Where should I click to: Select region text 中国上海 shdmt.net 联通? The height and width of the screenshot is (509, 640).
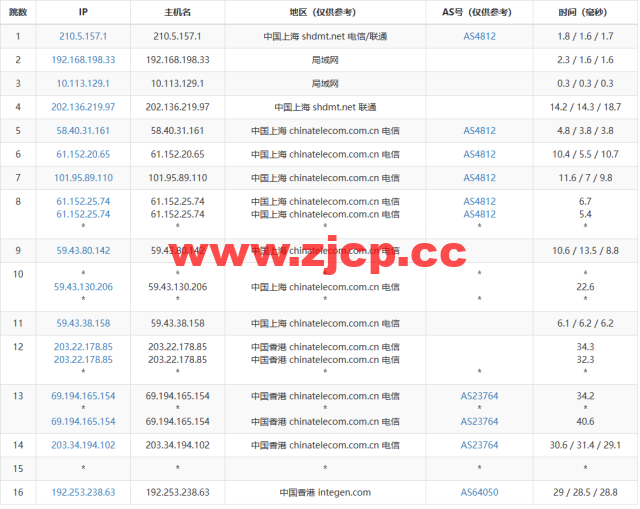pos(325,107)
